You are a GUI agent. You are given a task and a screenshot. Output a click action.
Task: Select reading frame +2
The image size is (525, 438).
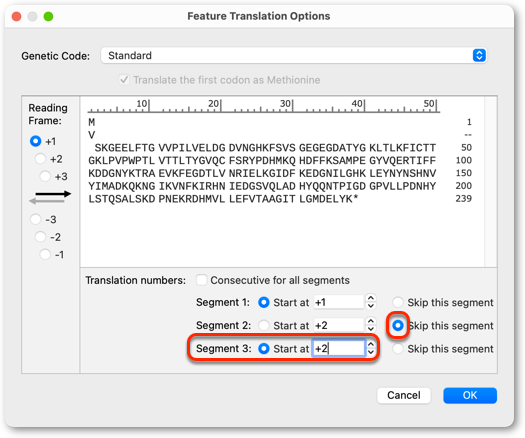(x=40, y=159)
